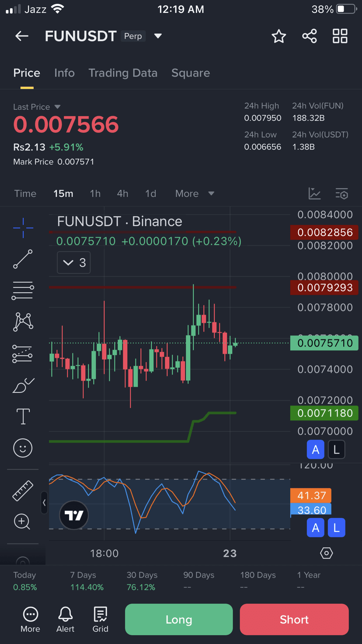This screenshot has height=644, width=362.
Task: Tap the large last price 0.007566
Action: tap(66, 125)
